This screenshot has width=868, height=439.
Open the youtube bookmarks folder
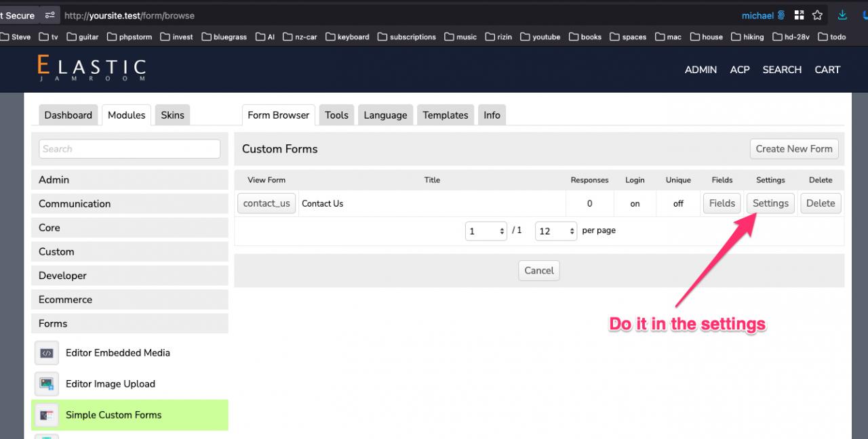coord(540,37)
